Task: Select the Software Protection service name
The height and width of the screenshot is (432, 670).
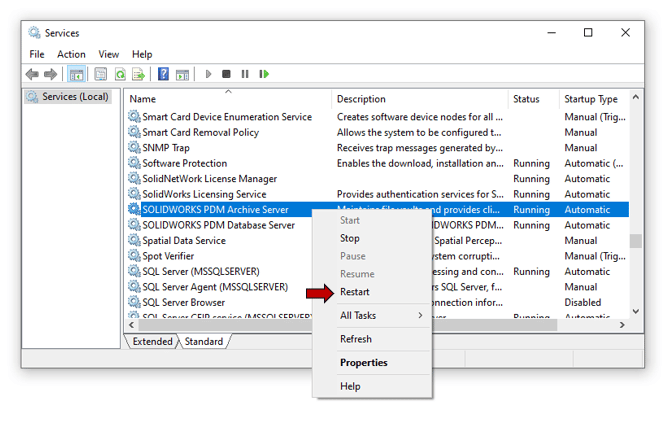Action: click(185, 163)
